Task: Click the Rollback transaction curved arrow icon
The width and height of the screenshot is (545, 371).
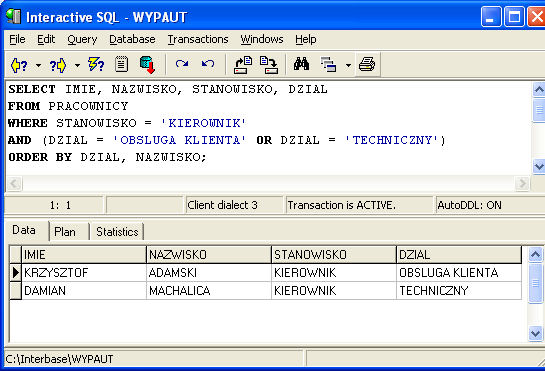Action: coord(208,64)
